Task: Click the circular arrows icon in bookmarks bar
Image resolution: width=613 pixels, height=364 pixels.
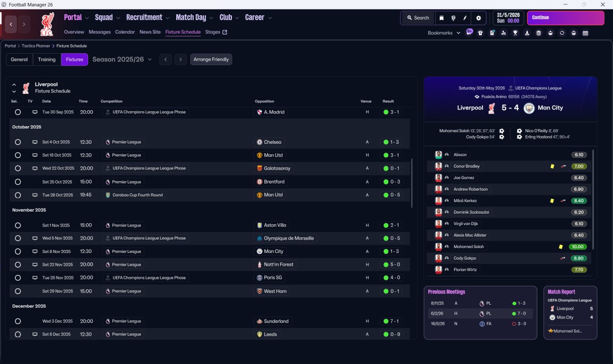Action: (562, 33)
